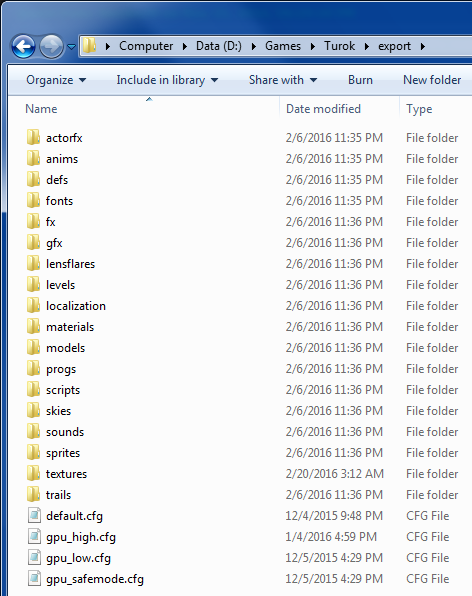Image resolution: width=472 pixels, height=596 pixels.
Task: Go to Data (D:) in breadcrumb
Action: point(219,46)
